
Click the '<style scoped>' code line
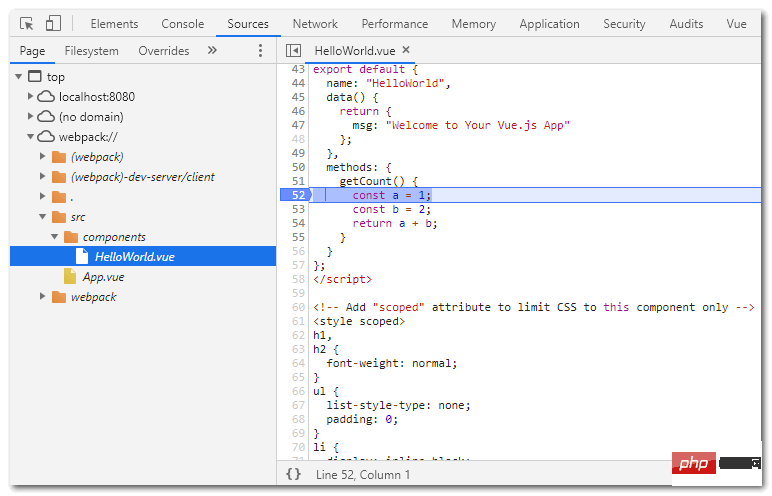coord(359,322)
